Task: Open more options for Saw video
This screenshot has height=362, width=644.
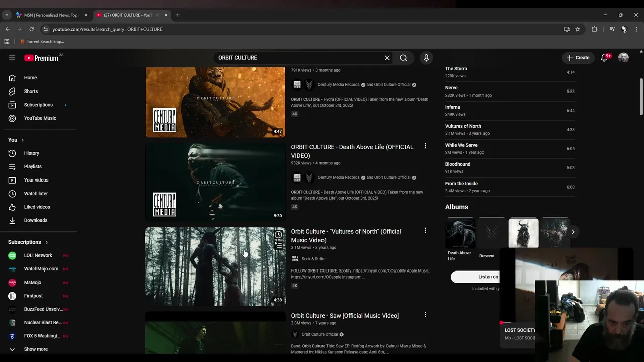Action: click(x=425, y=314)
